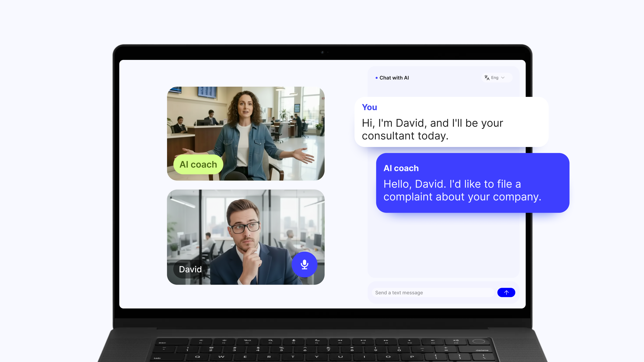
Task: Click the David name tag on the video
Action: [x=190, y=269]
